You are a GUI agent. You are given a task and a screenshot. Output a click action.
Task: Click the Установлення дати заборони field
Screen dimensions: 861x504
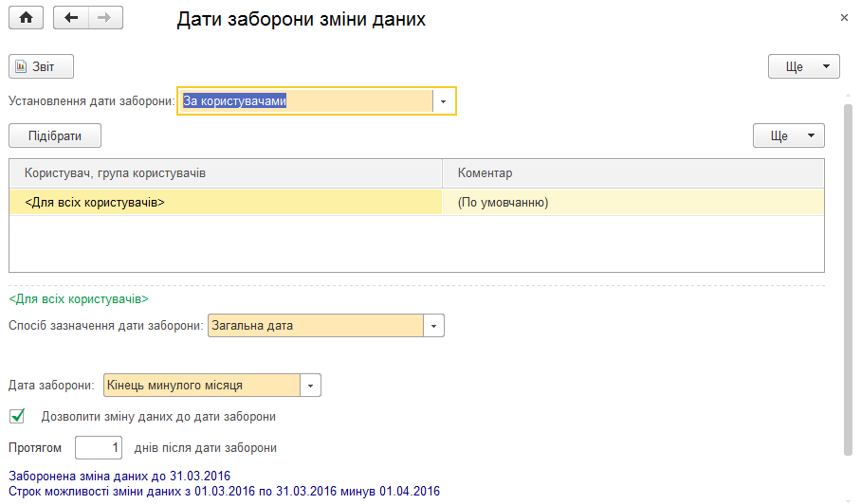click(x=307, y=101)
